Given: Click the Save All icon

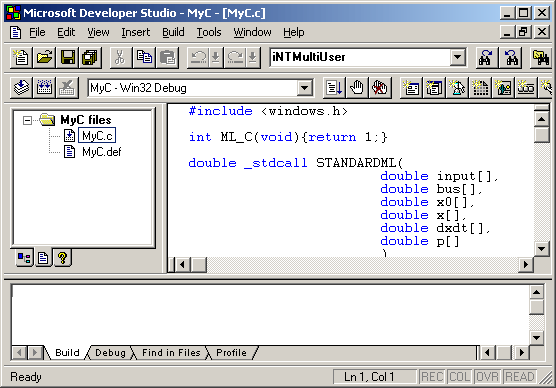Looking at the screenshot, I should pos(90,57).
